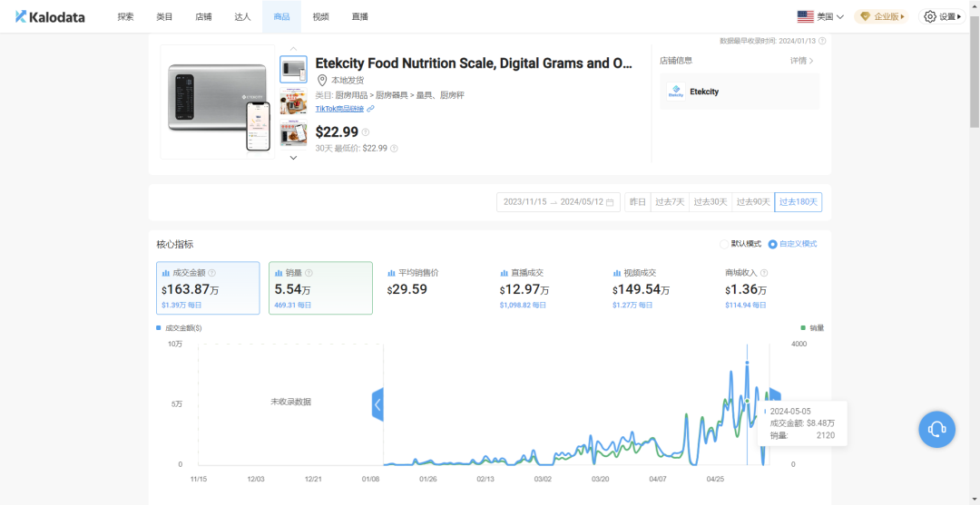
Task: Open the 美国 country dropdown
Action: click(820, 17)
